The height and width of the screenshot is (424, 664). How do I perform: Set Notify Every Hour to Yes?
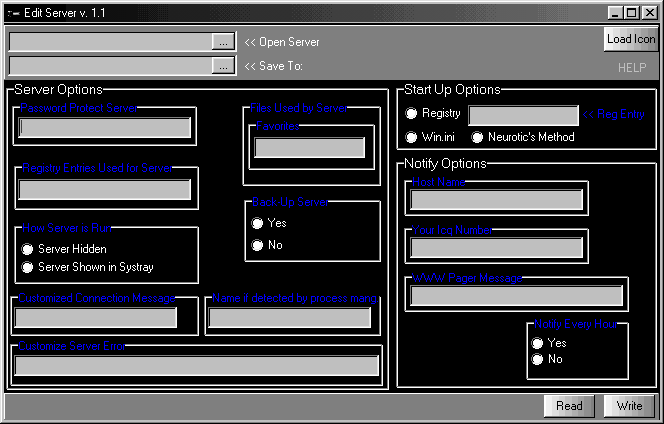coord(538,343)
